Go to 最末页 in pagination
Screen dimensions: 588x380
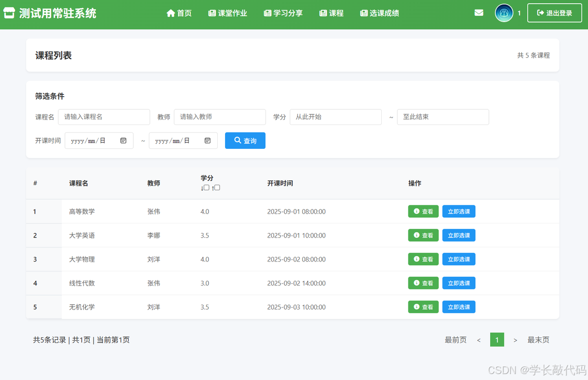coord(538,340)
